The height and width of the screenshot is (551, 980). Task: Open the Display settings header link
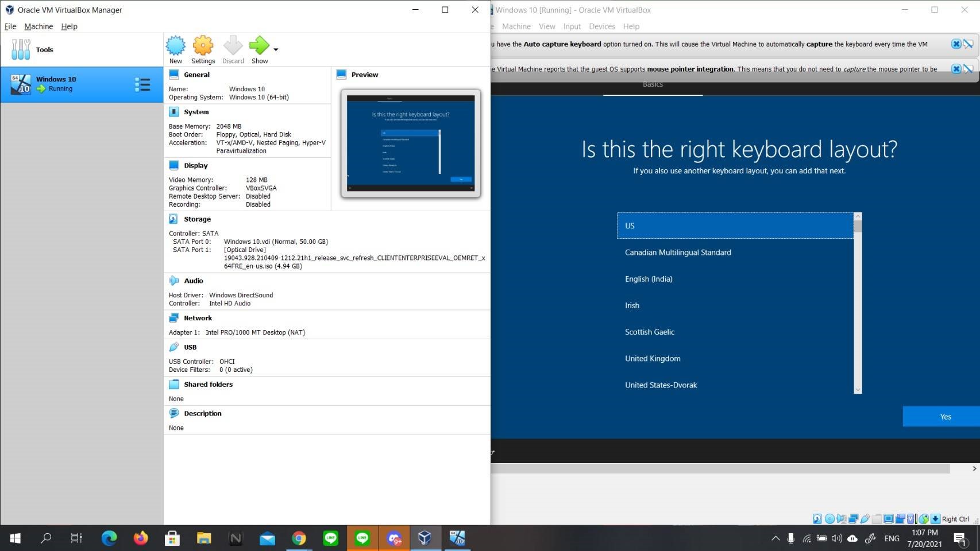(196, 165)
